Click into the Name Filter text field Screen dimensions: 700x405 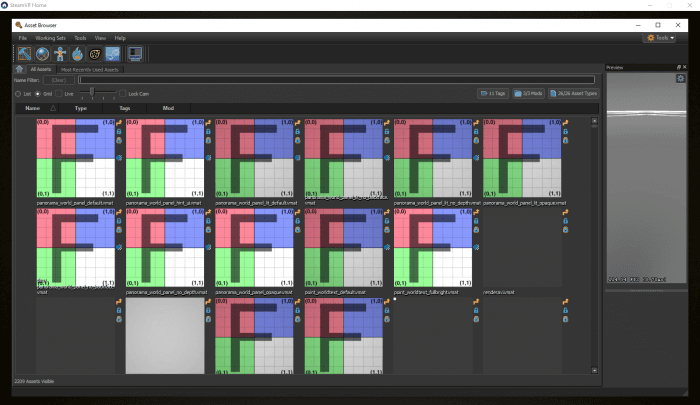(x=336, y=80)
